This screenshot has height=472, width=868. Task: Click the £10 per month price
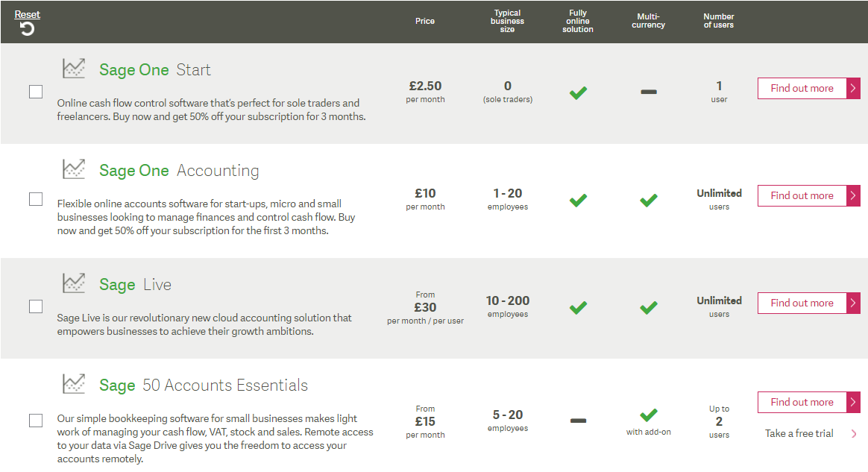(x=425, y=199)
